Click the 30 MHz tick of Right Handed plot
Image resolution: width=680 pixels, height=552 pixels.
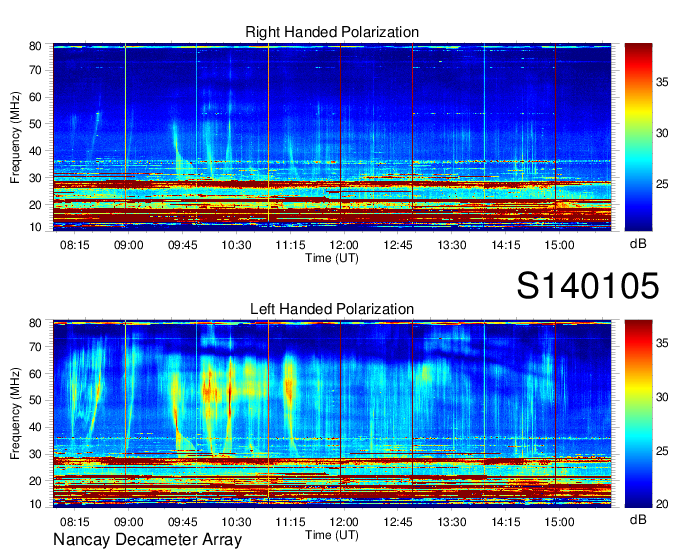pos(35,178)
